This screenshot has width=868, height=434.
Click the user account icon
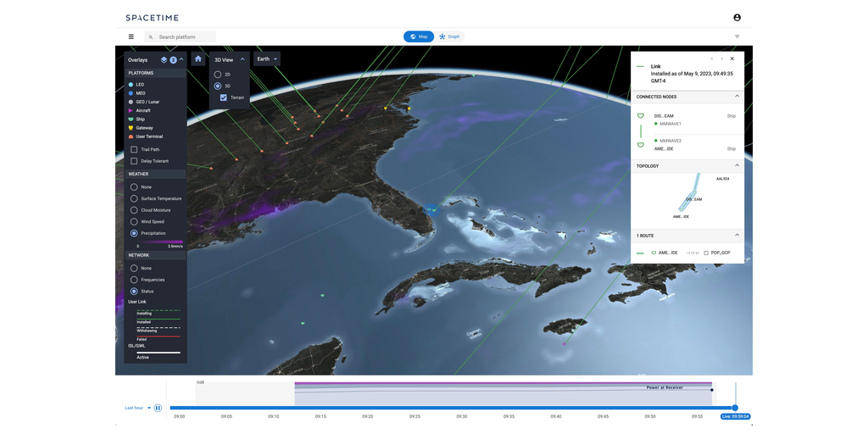pos(737,18)
